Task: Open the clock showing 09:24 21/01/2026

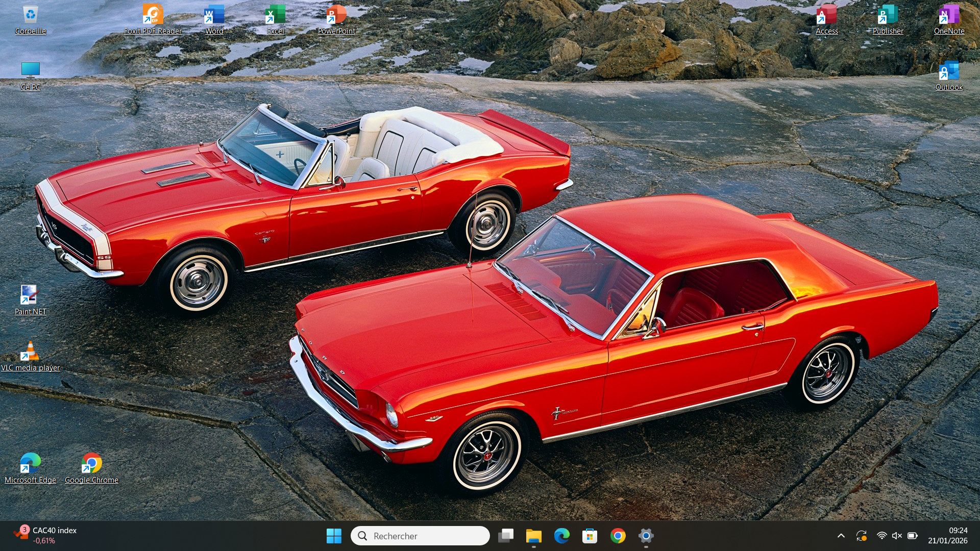Action: click(x=948, y=536)
